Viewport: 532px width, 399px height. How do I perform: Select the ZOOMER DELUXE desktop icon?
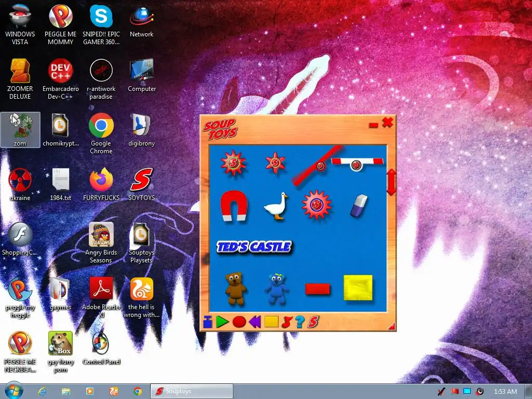pos(20,79)
